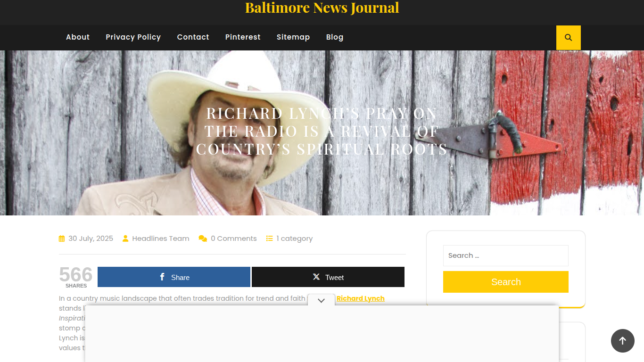Viewport: 644px width, 362px height.
Task: Click the X logo in Tweet button
Action: pyautogui.click(x=316, y=277)
